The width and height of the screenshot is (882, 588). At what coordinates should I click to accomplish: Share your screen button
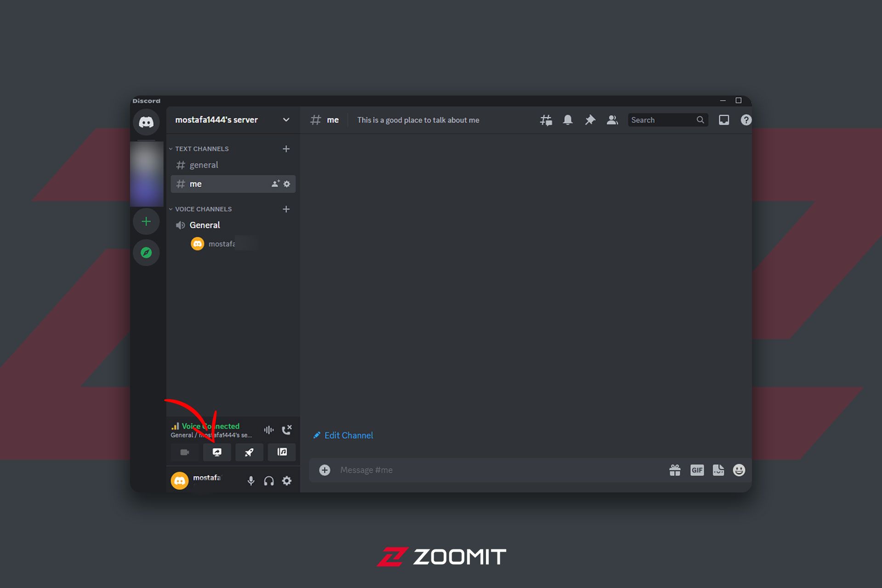217,452
